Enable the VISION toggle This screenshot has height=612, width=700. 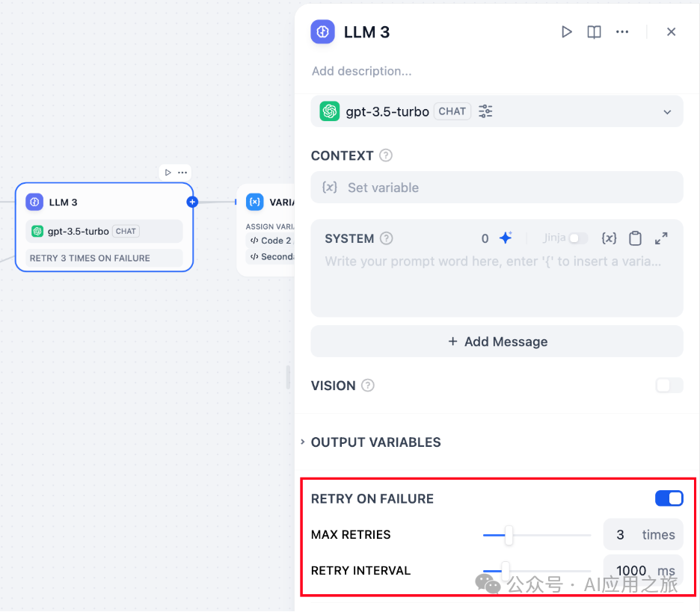669,386
